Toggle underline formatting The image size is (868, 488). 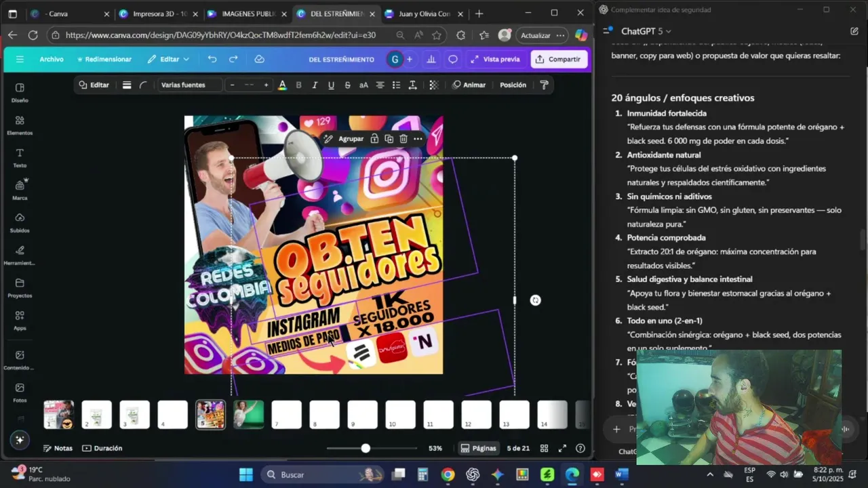pos(331,85)
